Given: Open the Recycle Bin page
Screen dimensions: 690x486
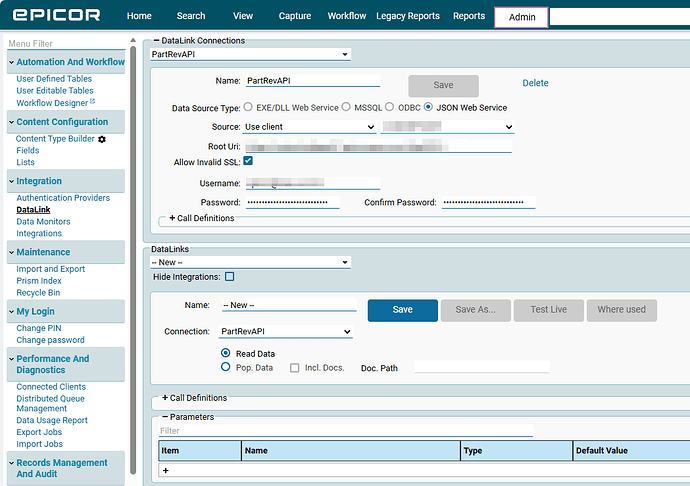Looking at the screenshot, I should coord(38,293).
